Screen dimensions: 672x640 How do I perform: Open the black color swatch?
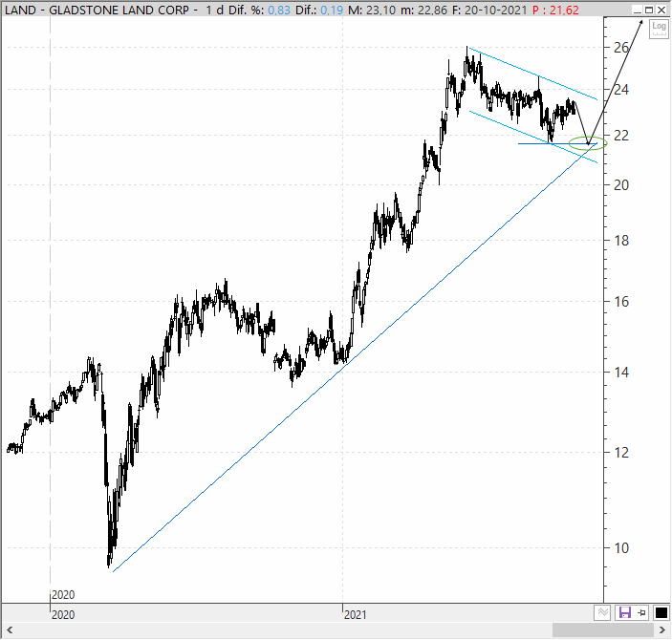click(x=661, y=612)
